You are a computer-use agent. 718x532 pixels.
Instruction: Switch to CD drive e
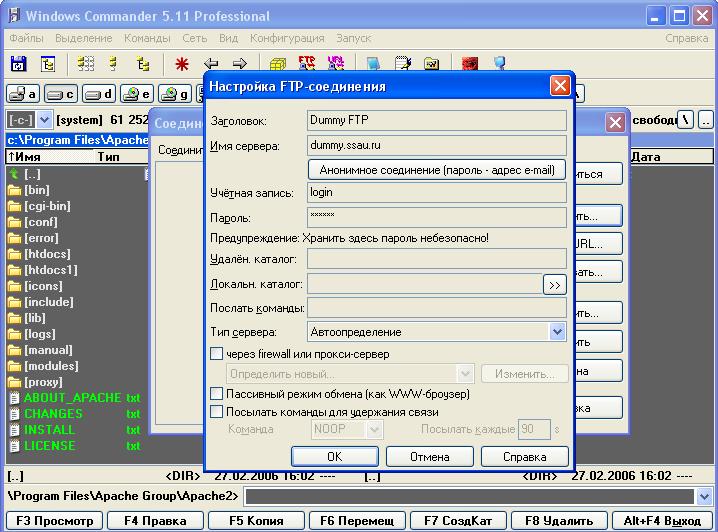[137, 94]
